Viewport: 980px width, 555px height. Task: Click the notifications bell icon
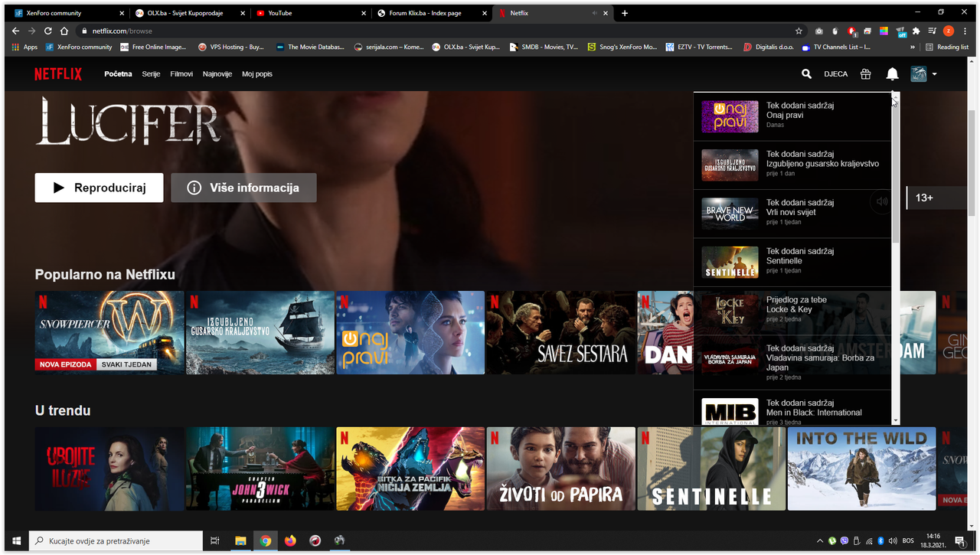(893, 74)
